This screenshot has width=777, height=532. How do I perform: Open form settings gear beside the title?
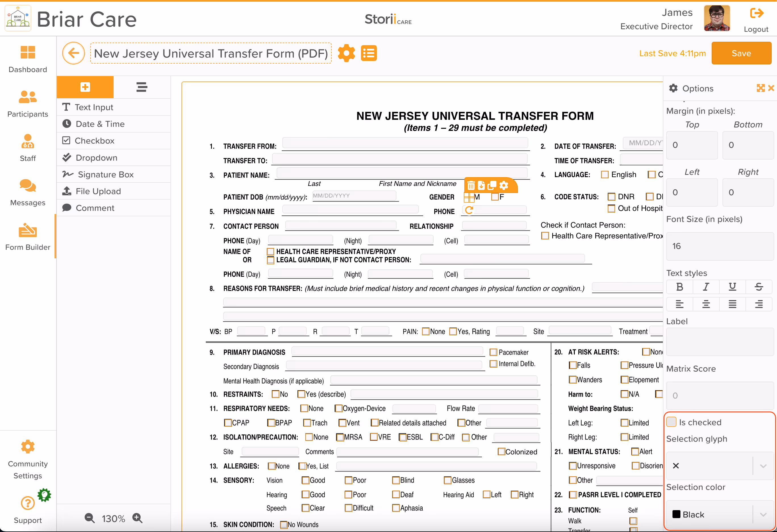346,53
